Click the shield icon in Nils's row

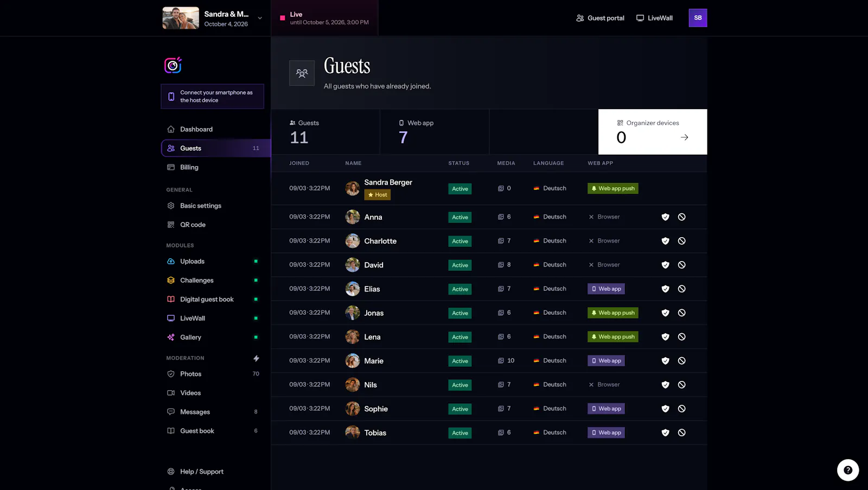click(x=665, y=385)
